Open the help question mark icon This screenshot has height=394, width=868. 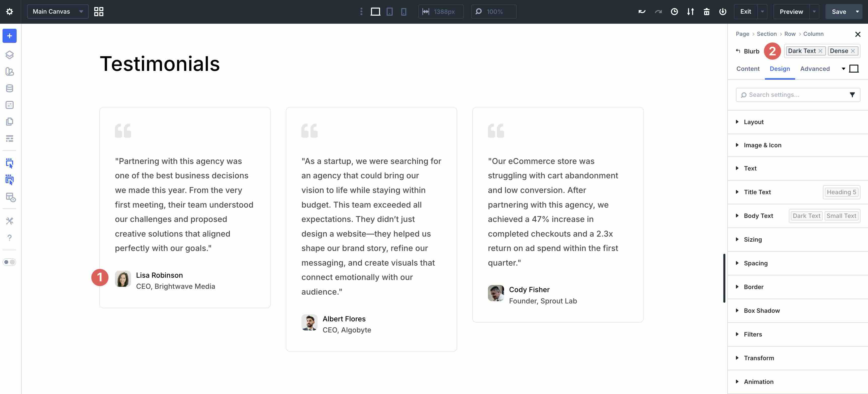tap(9, 238)
